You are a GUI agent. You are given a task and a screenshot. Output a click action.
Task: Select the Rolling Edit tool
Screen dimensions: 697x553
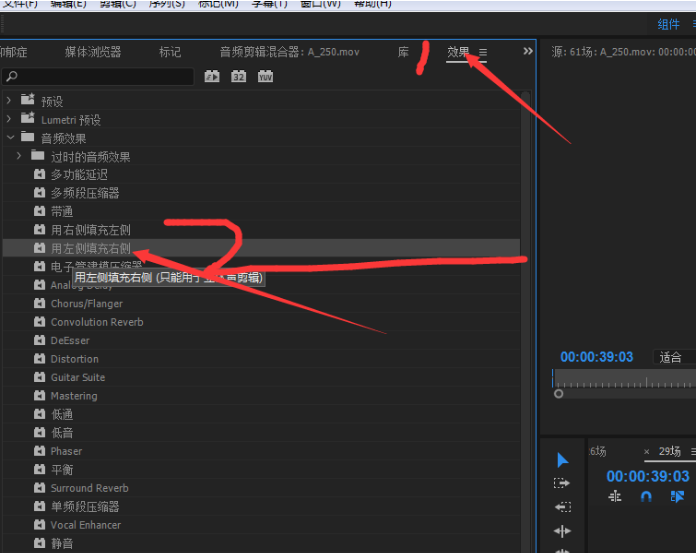click(562, 531)
